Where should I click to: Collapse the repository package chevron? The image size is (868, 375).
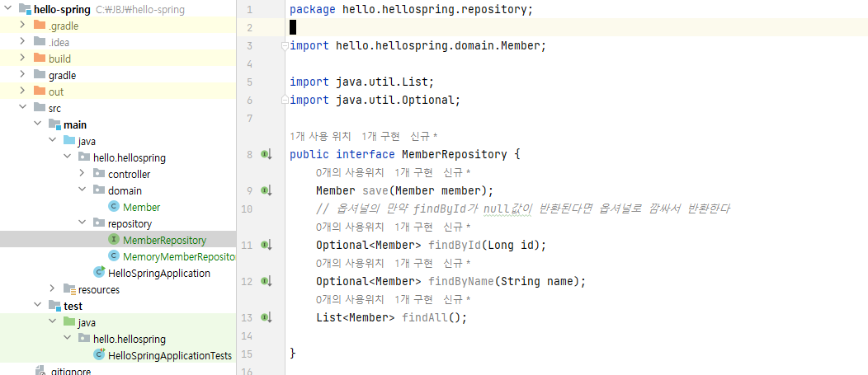click(82, 223)
